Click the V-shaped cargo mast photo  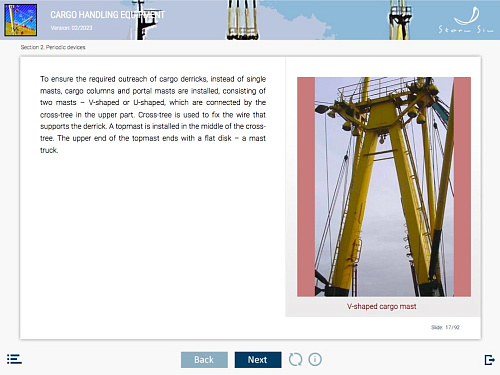pyautogui.click(x=384, y=187)
